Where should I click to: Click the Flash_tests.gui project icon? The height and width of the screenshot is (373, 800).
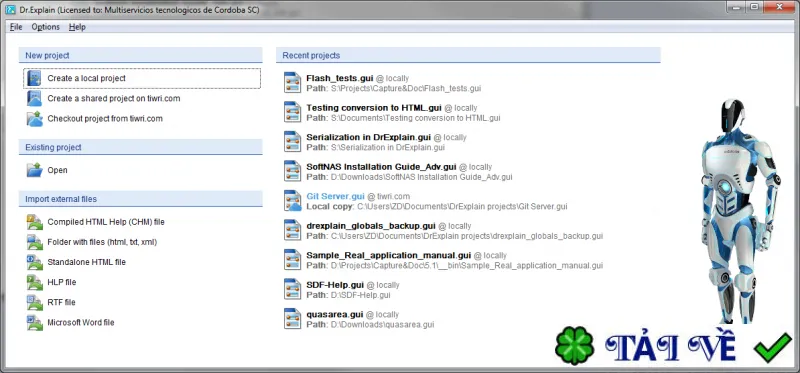pos(293,83)
